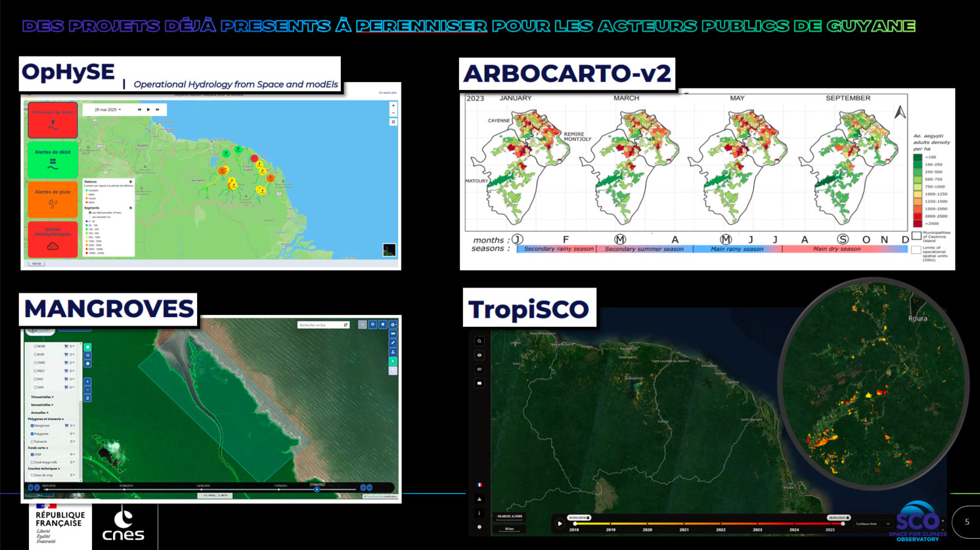Click the red station marker on OpHySE map
The width and height of the screenshot is (980, 550).
pos(254,158)
